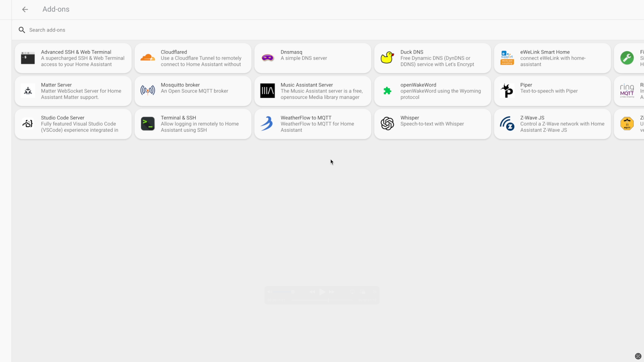Click the WeatherFlow to MQTT icon
This screenshot has width=644, height=362.
(267, 124)
